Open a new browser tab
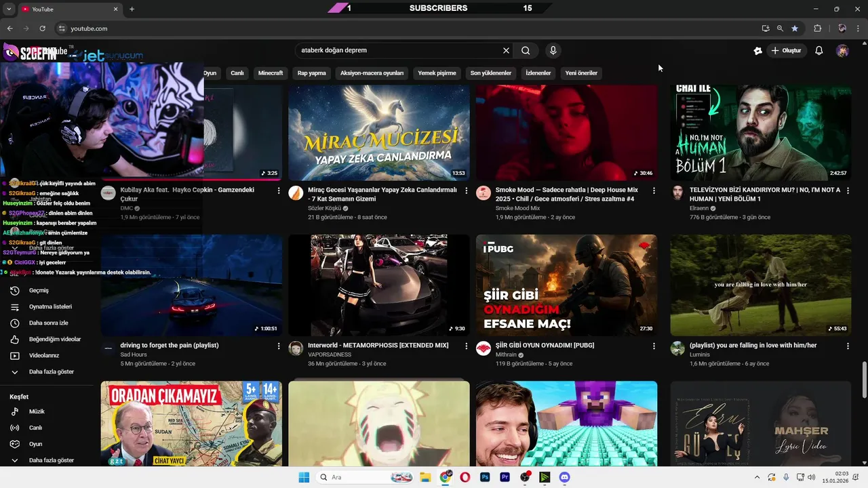 (x=132, y=9)
